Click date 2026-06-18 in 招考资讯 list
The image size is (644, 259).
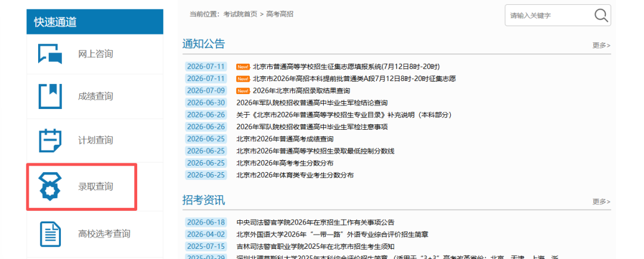206,223
